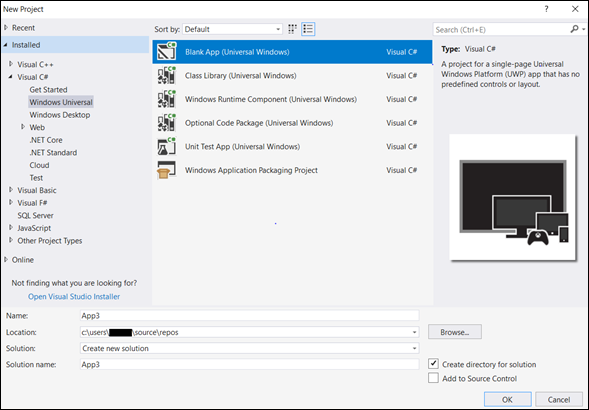The height and width of the screenshot is (410, 589).
Task: Click the Name input field
Action: [x=249, y=315]
